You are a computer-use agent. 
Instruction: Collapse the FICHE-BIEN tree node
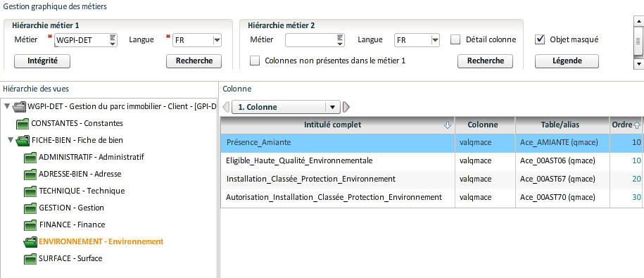[x=10, y=141]
